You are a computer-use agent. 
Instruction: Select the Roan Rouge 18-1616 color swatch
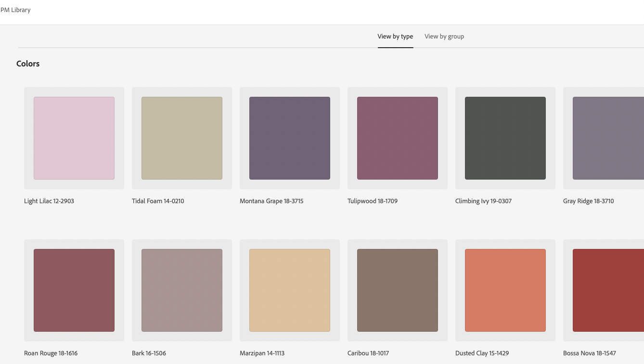[x=74, y=290]
